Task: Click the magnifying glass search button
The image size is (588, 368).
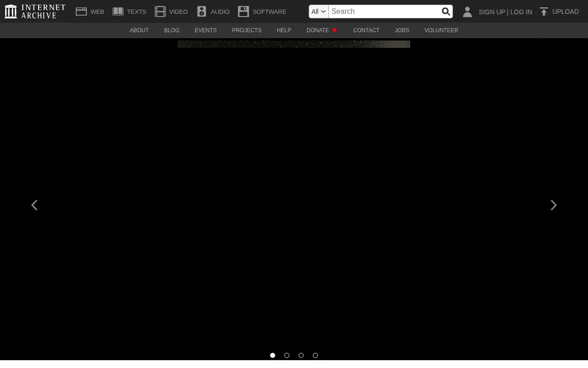Action: [446, 11]
